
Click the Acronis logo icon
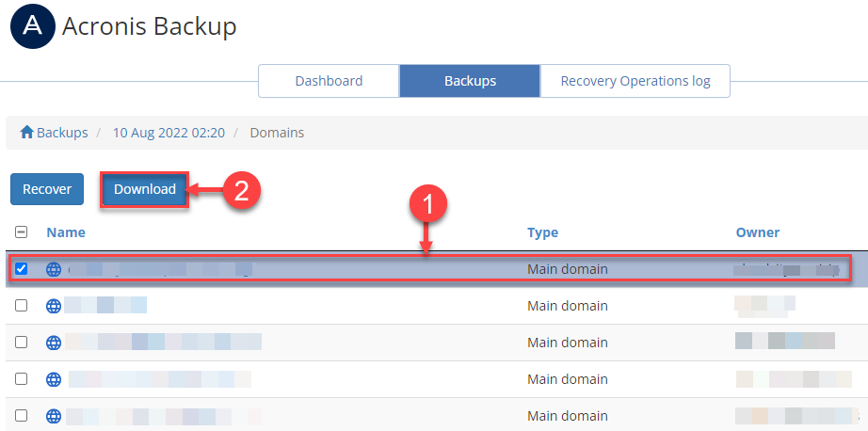pos(32,26)
